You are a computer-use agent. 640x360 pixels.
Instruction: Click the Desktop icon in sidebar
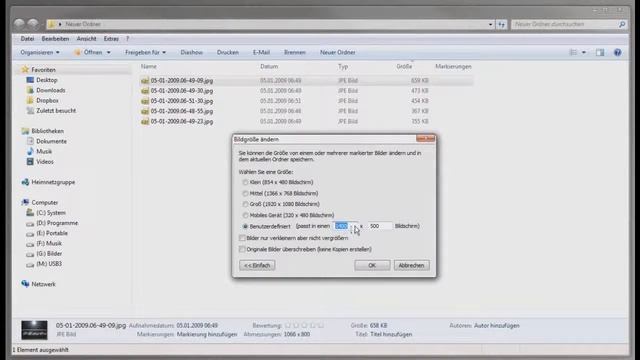tap(30, 80)
